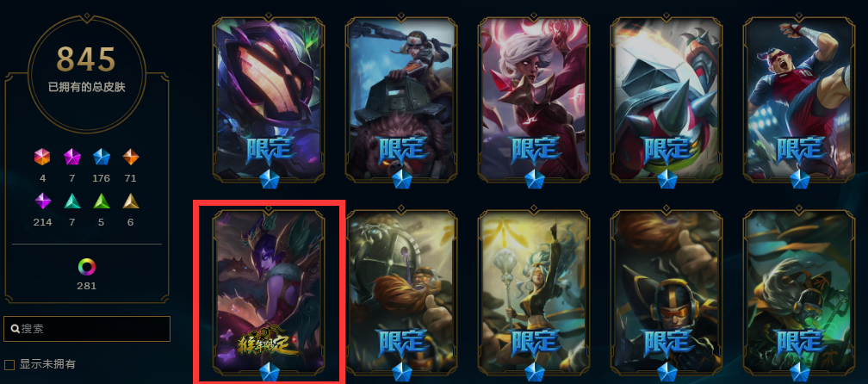Focus the 搜索 search input field
Screen dimensions: 868x384
87,329
